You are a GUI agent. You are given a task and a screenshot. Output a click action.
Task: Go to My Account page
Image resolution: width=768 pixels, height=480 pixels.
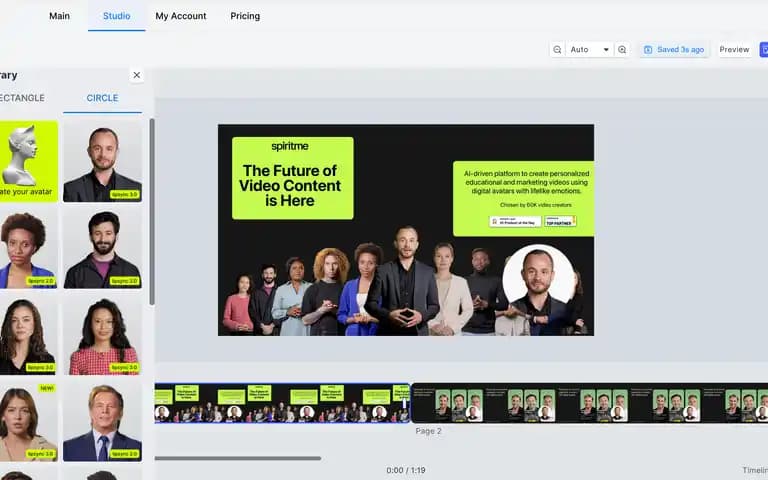[181, 16]
